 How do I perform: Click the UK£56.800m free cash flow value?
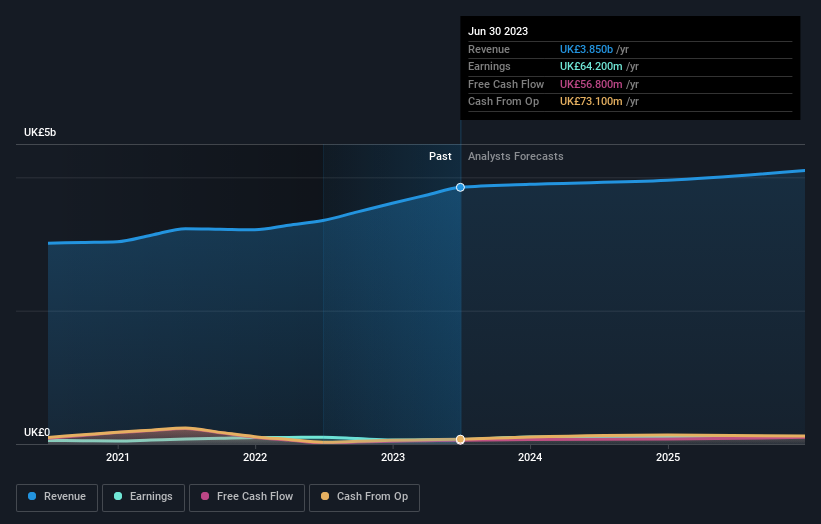pyautogui.click(x=591, y=84)
